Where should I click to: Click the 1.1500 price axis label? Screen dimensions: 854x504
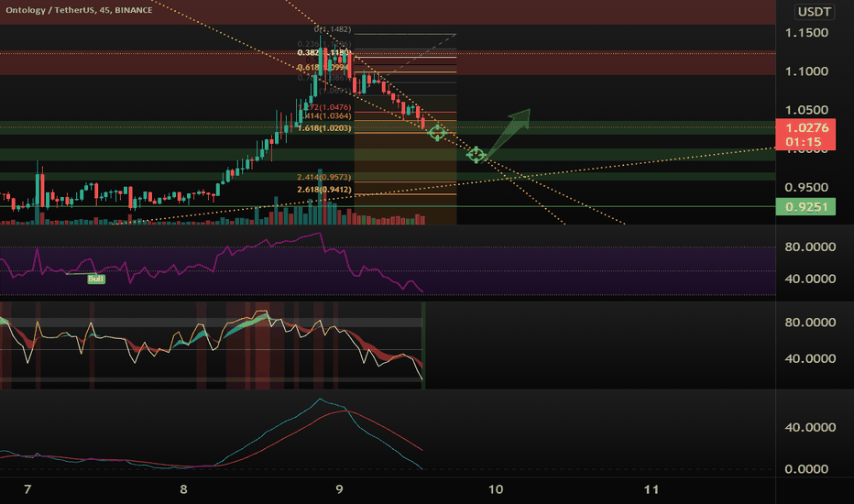pos(806,33)
